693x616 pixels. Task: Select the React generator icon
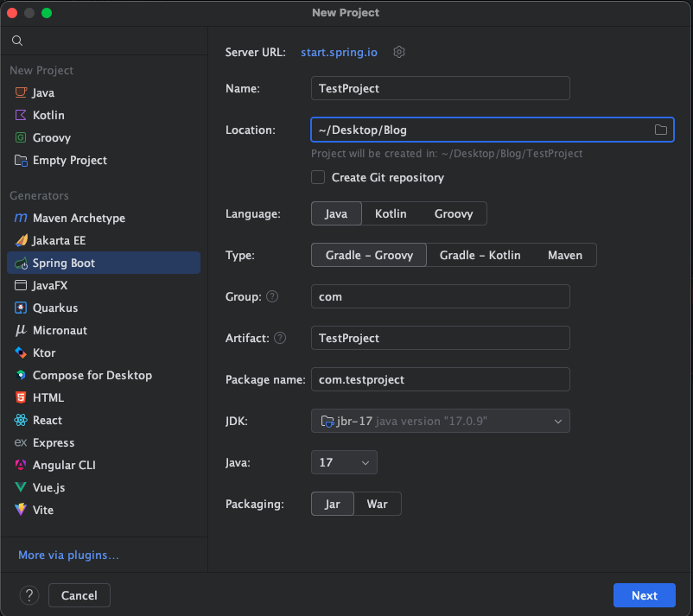click(x=21, y=420)
